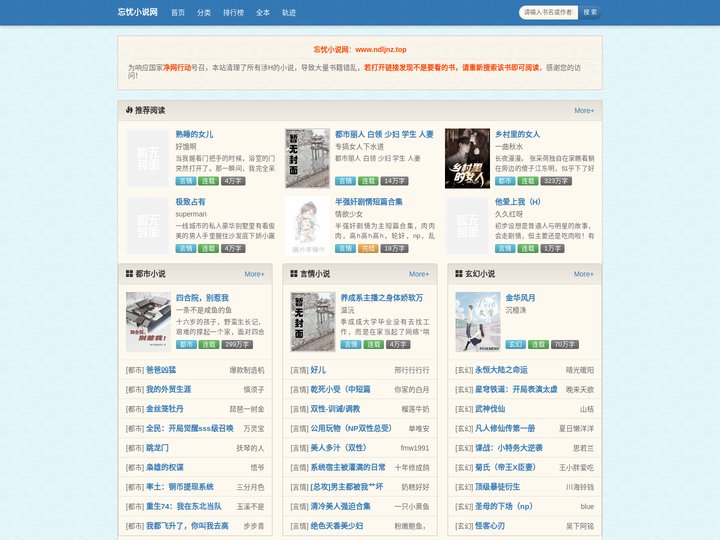Open the cover of 养成系主播之身体娇软万
This screenshot has width=720, height=540.
point(313,322)
